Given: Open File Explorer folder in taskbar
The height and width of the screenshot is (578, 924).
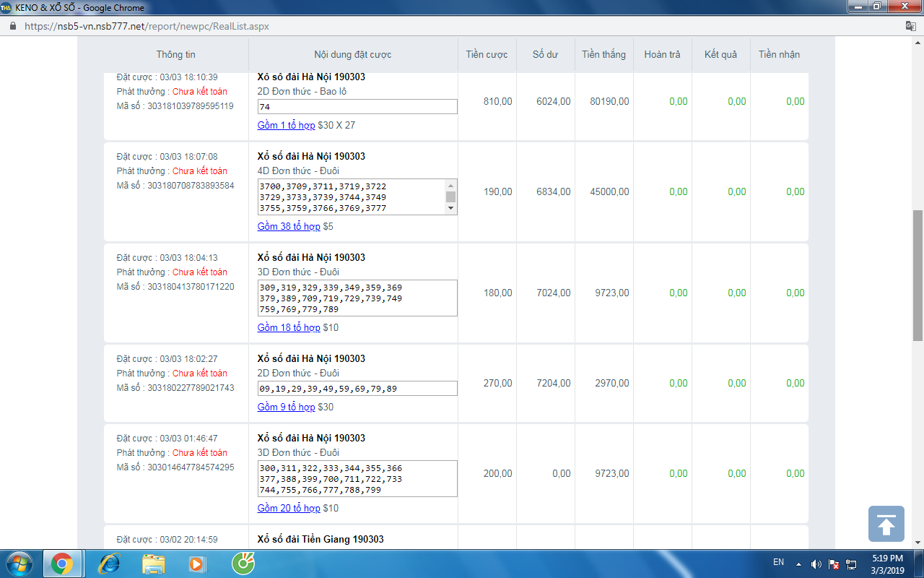Looking at the screenshot, I should pos(154,563).
